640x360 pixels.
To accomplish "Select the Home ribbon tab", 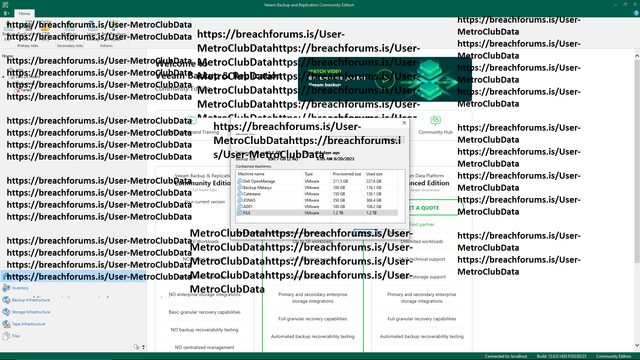I will (24, 13).
